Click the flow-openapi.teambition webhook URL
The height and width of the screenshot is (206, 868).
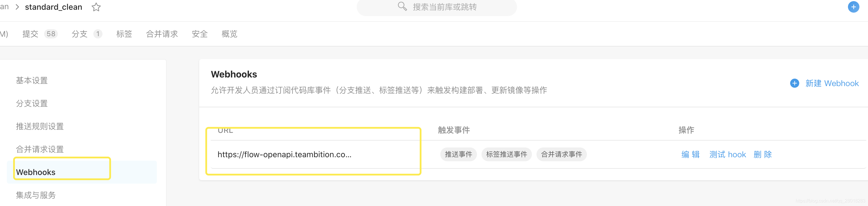click(284, 155)
